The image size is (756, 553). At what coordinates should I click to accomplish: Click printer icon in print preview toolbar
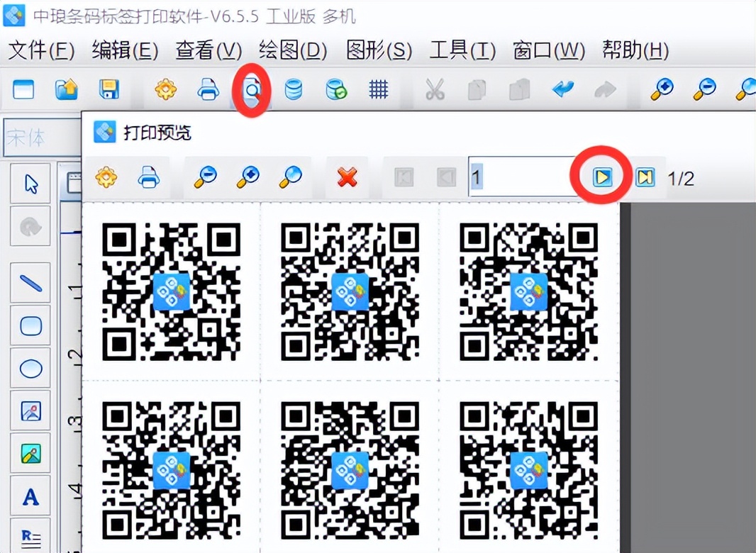148,177
